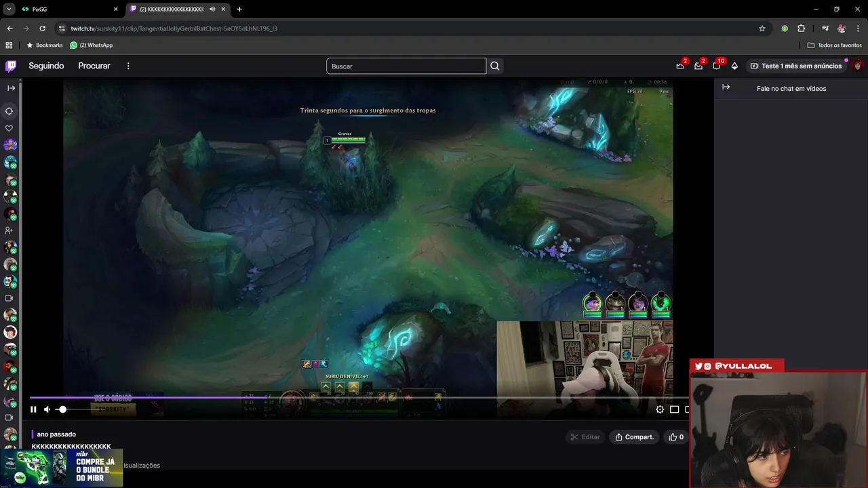This screenshot has height=488, width=868.
Task: Open the tab search dropdown arrow
Action: coord(9,9)
